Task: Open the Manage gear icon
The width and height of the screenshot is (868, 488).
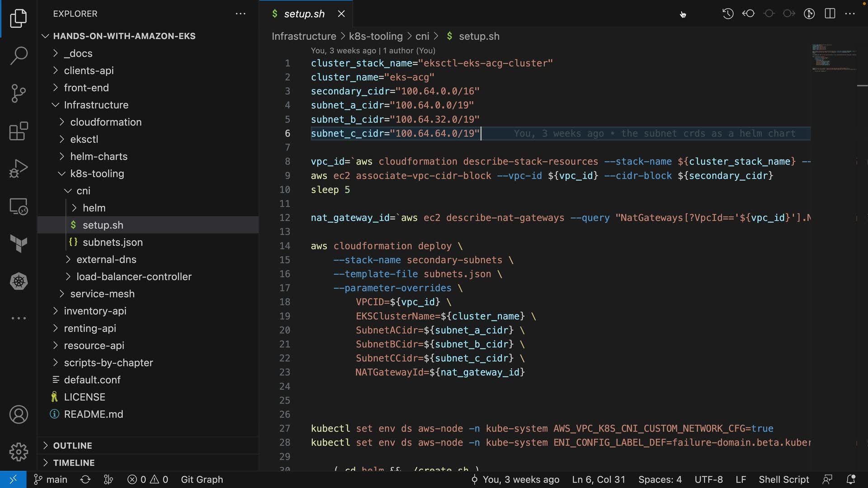Action: 19,451
